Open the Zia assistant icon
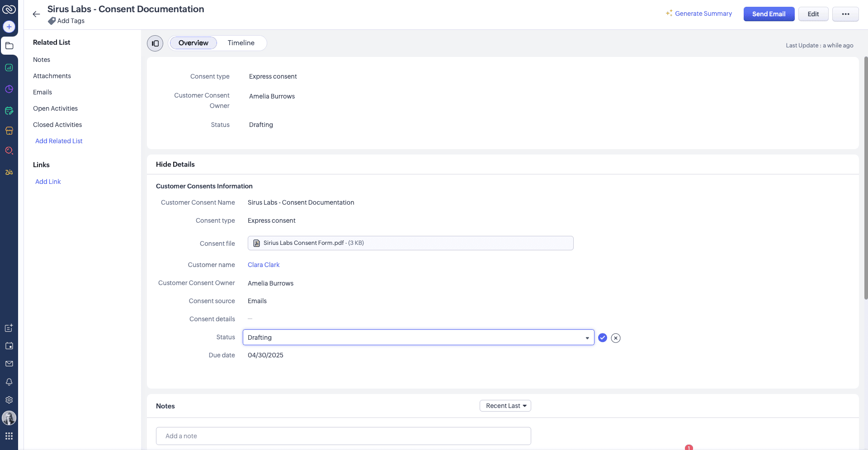868x450 pixels. tap(9, 172)
